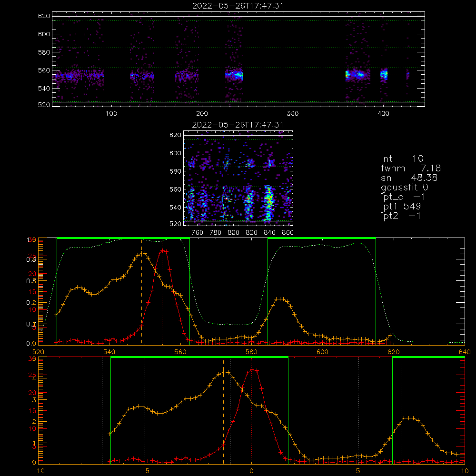The image size is (476, 476).
Task: Click x-axis label 800 of the middle image
Action: pyautogui.click(x=233, y=233)
